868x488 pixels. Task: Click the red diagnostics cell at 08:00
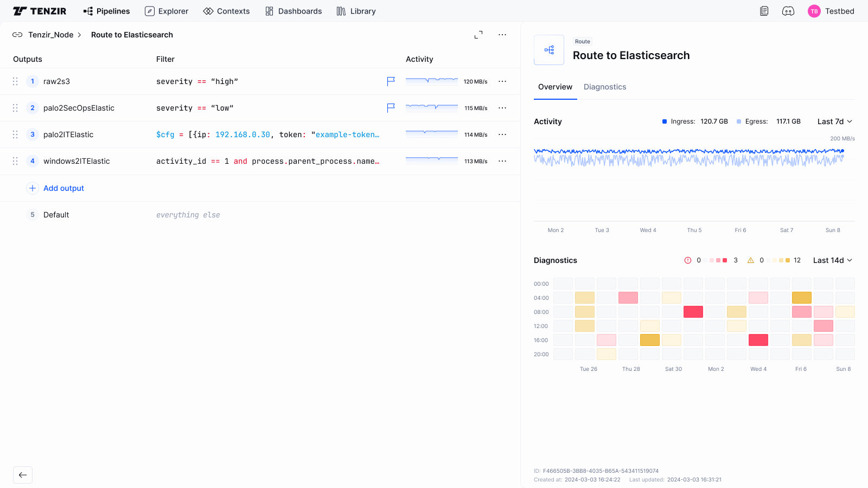coord(693,312)
